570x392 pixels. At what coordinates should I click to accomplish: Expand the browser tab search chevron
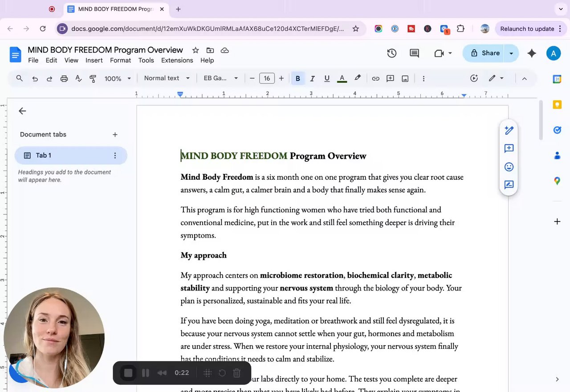(x=561, y=9)
